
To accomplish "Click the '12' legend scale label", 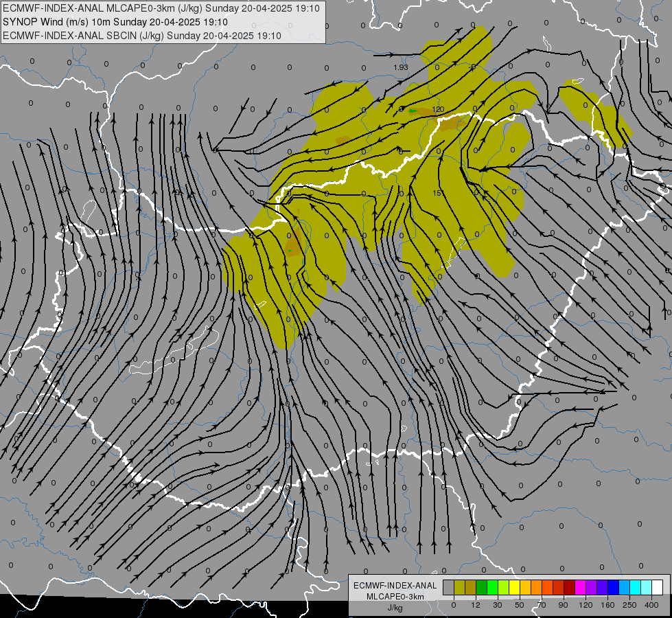I will point(476,605).
